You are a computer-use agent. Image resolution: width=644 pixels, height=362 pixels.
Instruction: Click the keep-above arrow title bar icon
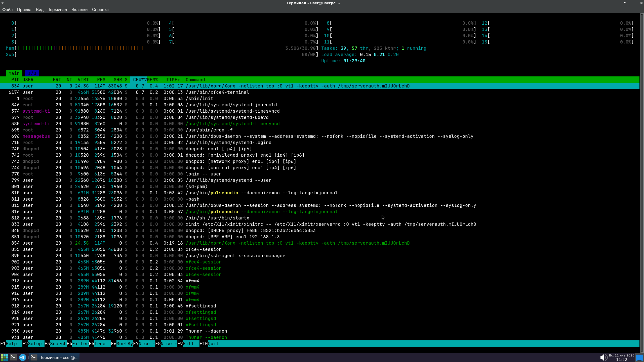pyautogui.click(x=625, y=3)
